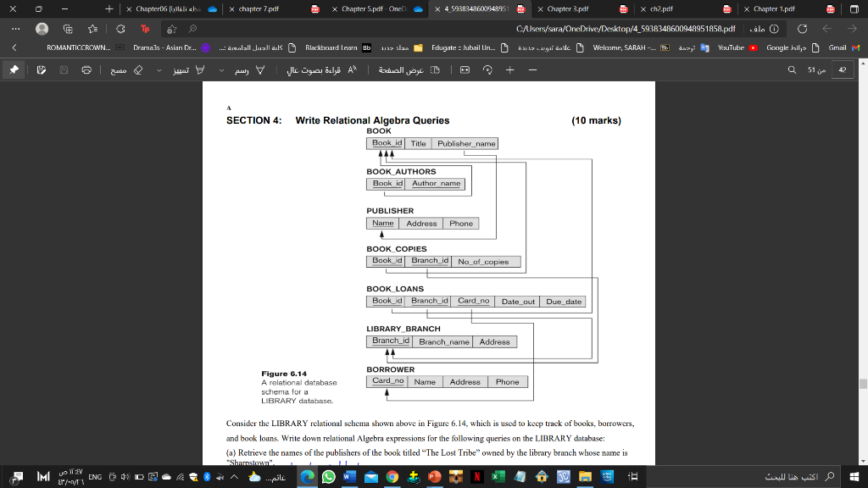Click the Rotate pages icon
This screenshot has height=488, width=868.
[487, 70]
